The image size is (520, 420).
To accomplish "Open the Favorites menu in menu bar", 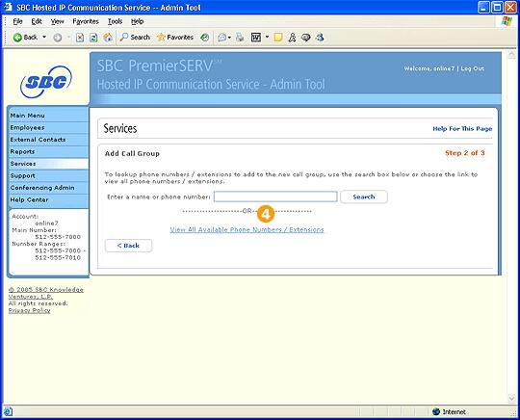I will point(86,21).
